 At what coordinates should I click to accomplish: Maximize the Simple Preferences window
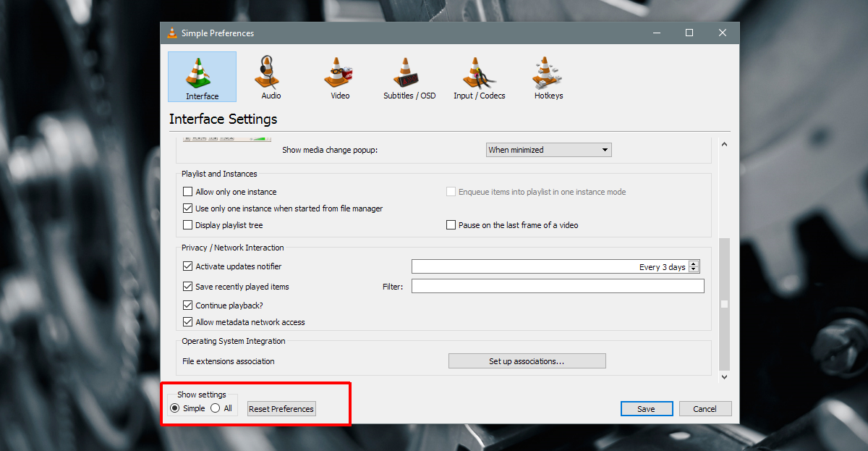(x=689, y=33)
